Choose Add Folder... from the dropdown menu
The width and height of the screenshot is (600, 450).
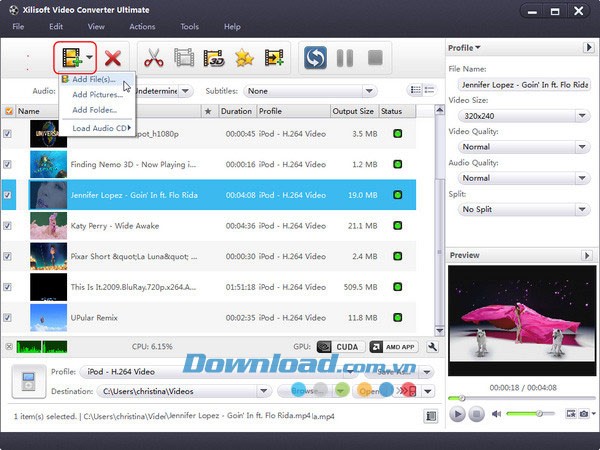click(x=97, y=110)
